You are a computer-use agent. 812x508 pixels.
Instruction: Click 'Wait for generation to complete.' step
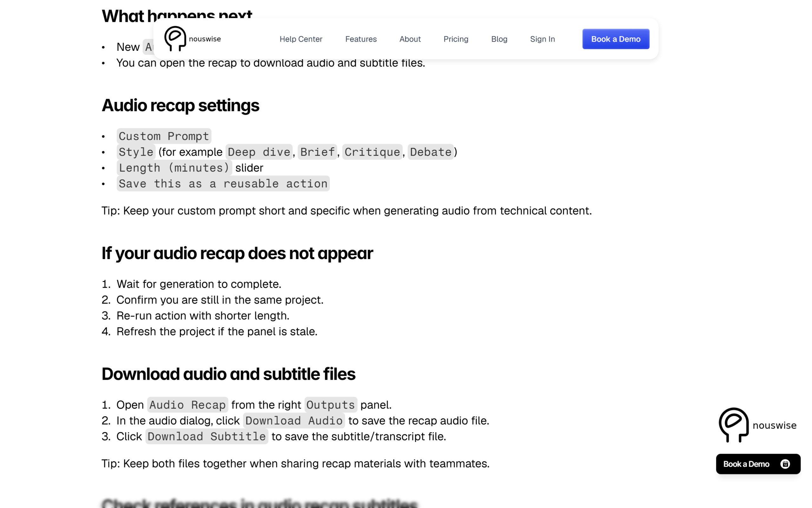pos(199,284)
